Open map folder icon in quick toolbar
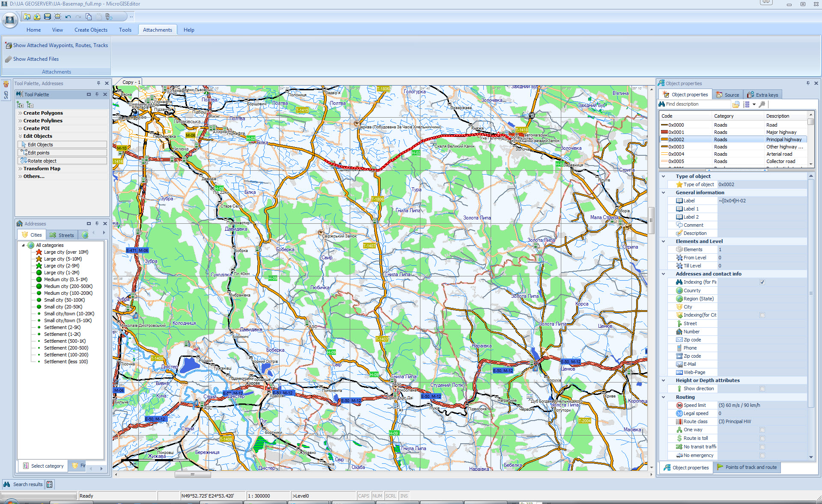 [x=27, y=17]
